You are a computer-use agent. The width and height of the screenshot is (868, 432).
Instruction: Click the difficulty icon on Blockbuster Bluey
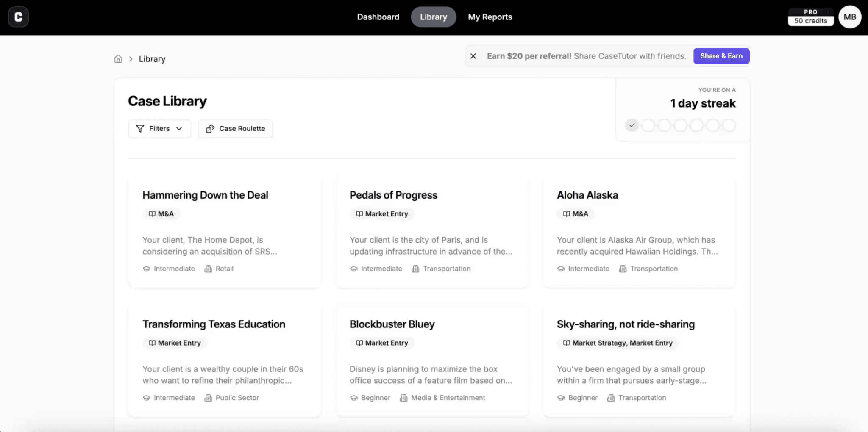pos(353,398)
